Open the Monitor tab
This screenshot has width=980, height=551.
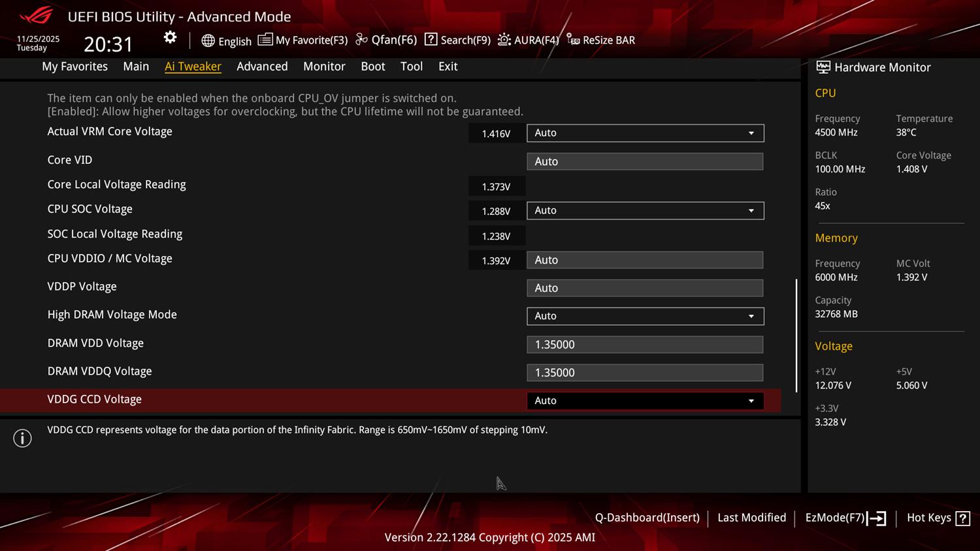(324, 67)
